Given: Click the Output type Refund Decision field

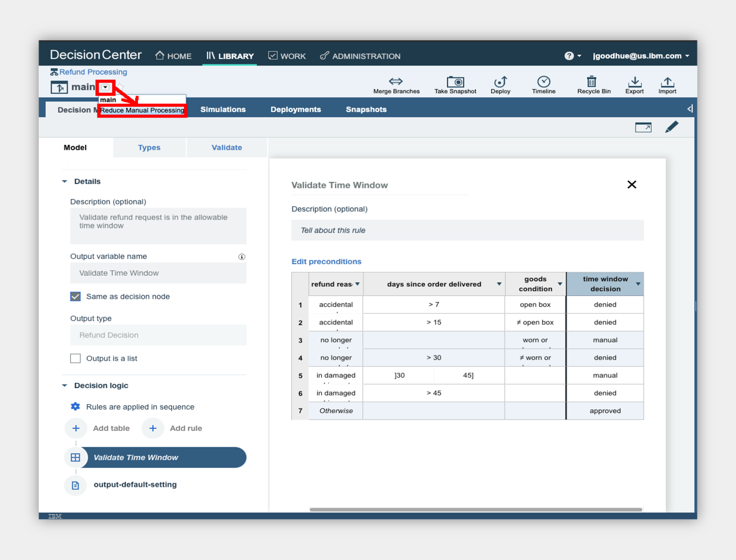Looking at the screenshot, I should [x=158, y=335].
